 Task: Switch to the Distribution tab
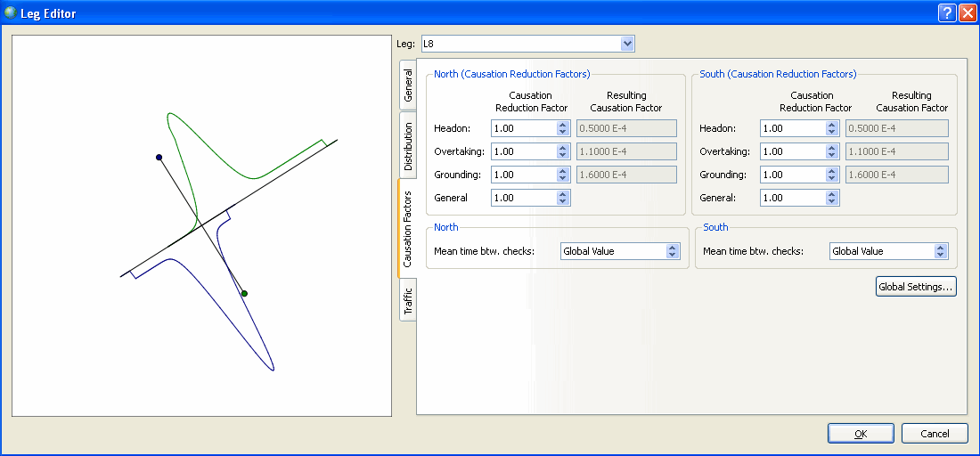pyautogui.click(x=407, y=146)
